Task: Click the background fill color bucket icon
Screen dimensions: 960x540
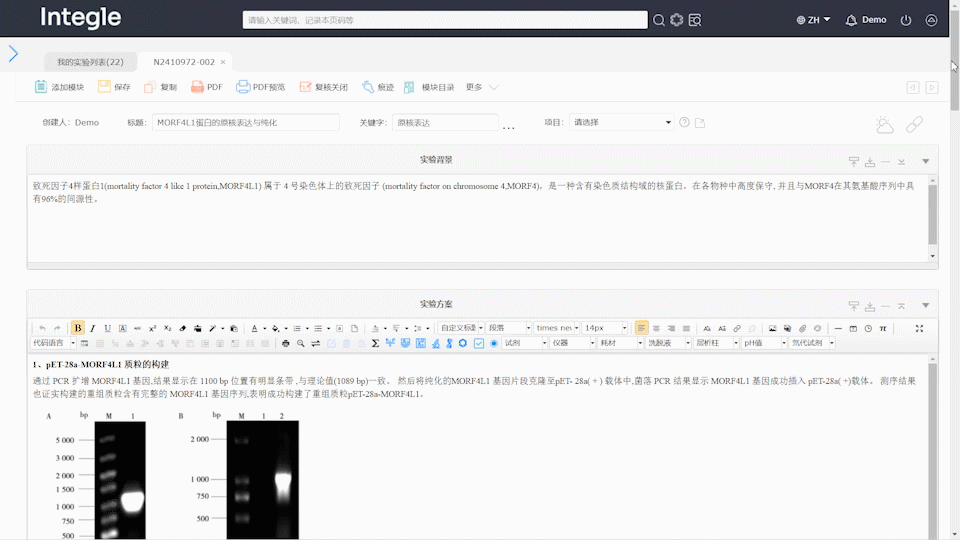Action: [276, 328]
